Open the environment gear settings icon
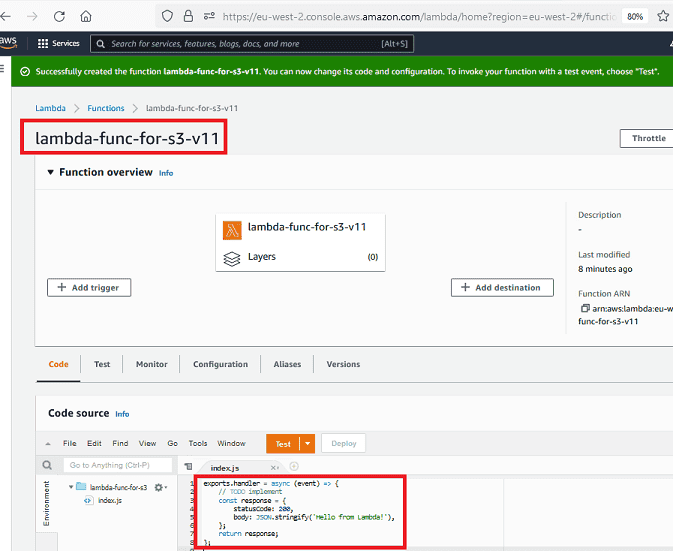 158,487
